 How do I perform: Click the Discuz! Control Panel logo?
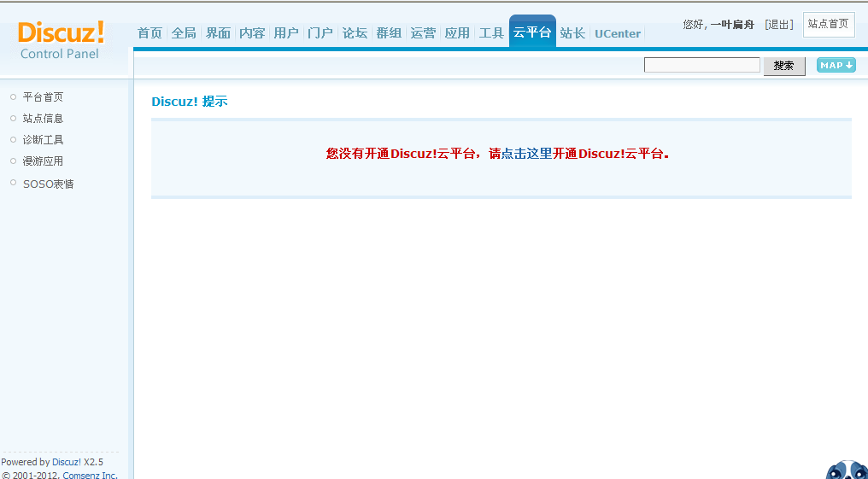click(61, 40)
